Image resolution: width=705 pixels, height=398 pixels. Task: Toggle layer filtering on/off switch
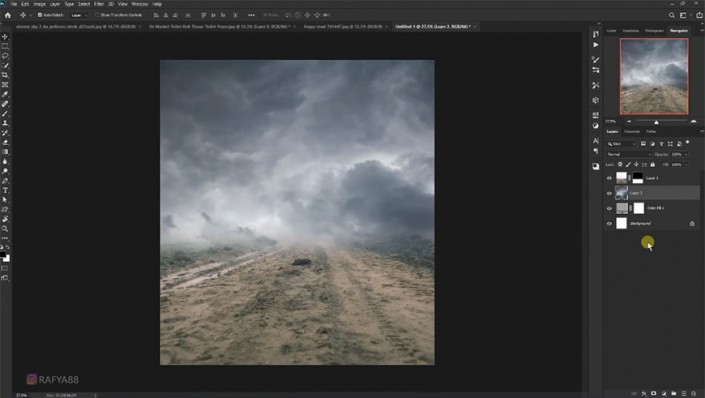(687, 143)
